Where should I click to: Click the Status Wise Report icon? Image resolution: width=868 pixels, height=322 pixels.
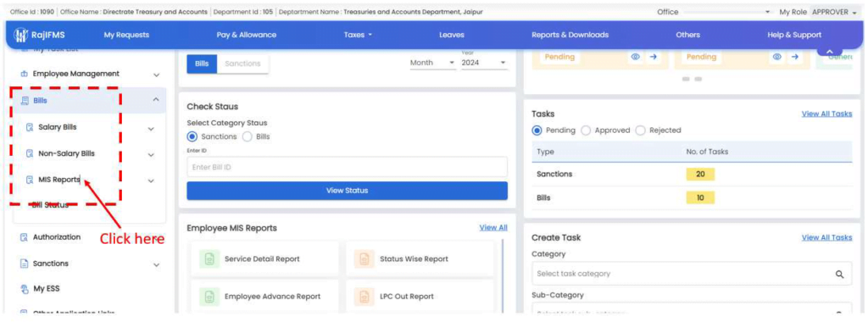click(x=364, y=259)
